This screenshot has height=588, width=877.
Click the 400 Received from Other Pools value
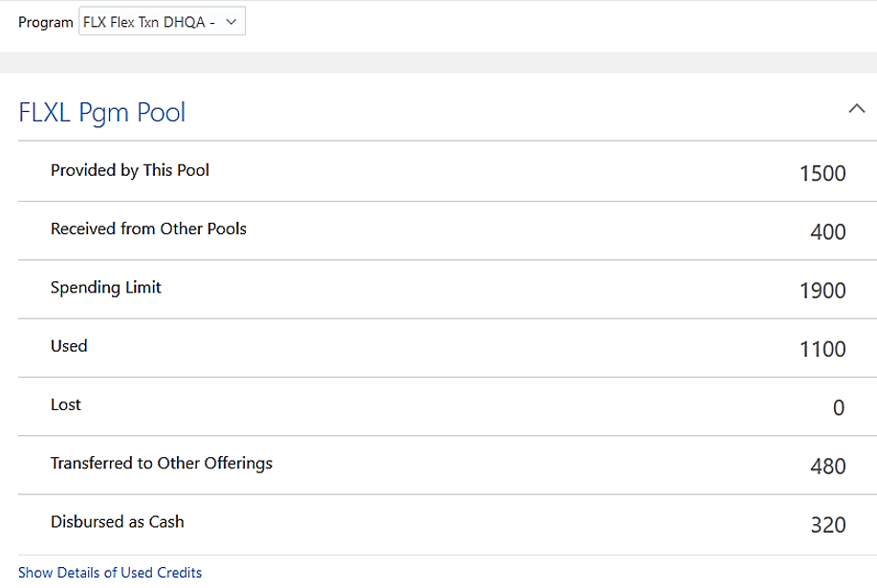(827, 232)
